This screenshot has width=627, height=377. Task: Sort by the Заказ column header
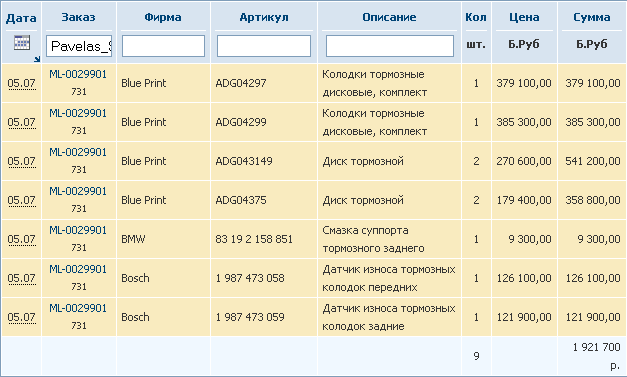tap(78, 17)
